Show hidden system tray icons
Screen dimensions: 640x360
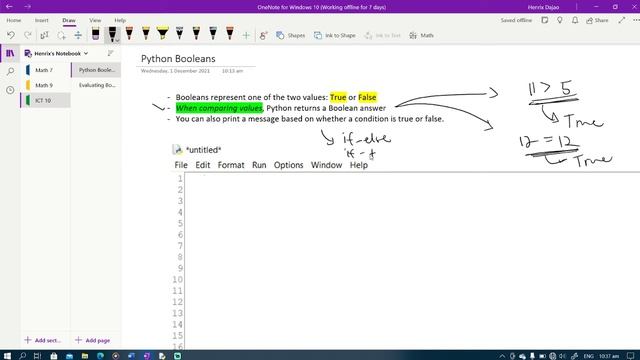click(x=502, y=356)
